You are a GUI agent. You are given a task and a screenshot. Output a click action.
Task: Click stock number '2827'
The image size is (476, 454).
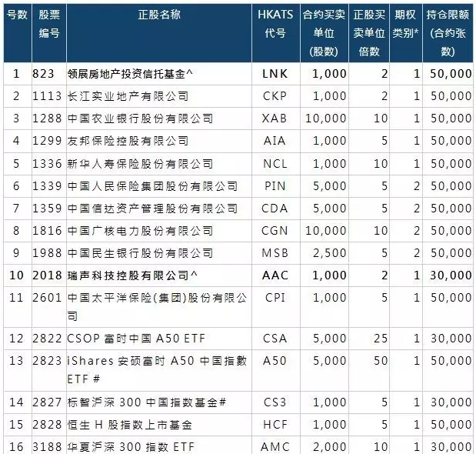pyautogui.click(x=47, y=402)
